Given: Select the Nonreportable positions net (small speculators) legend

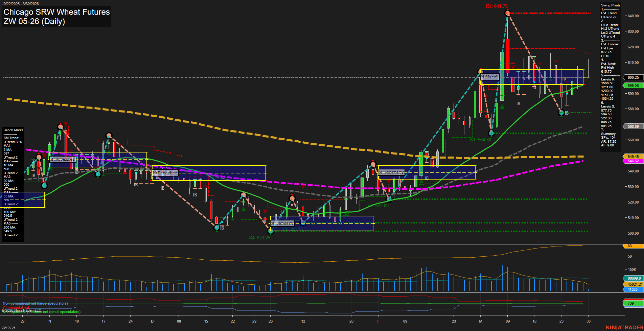Looking at the screenshot, I should click(41, 312).
